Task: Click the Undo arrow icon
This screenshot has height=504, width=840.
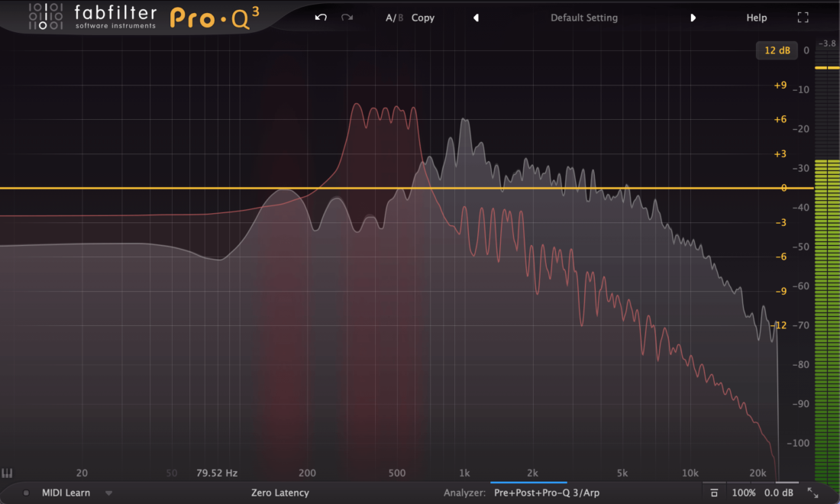Action: 321,18
